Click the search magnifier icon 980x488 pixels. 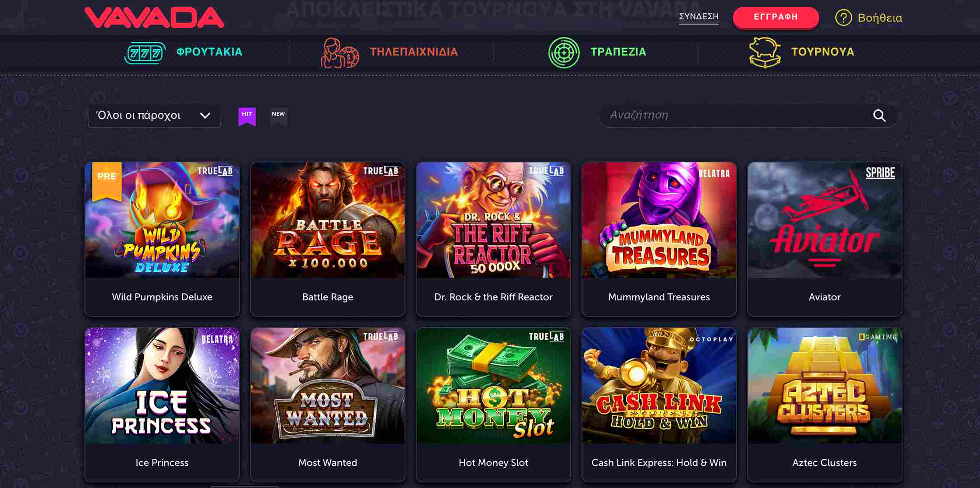click(879, 115)
